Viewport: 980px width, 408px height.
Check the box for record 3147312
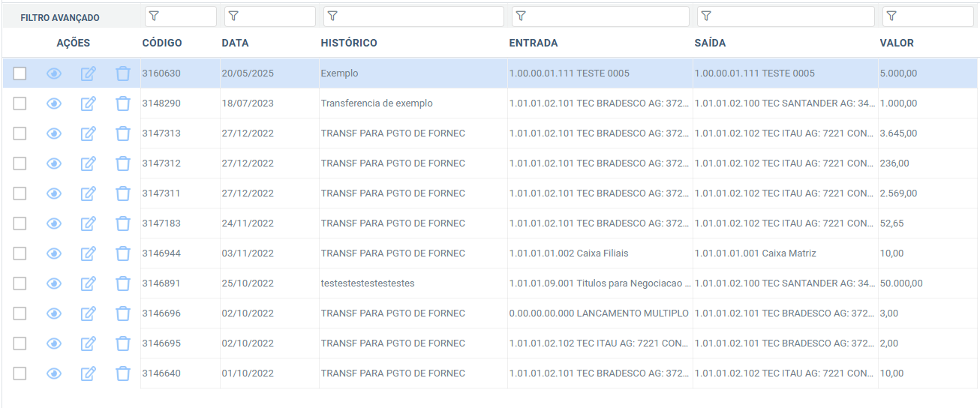pos(20,163)
